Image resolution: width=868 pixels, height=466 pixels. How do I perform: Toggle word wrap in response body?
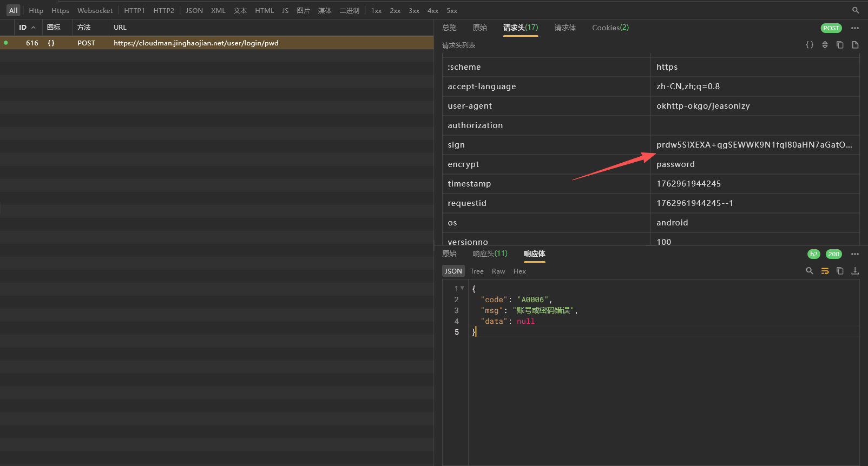point(825,271)
